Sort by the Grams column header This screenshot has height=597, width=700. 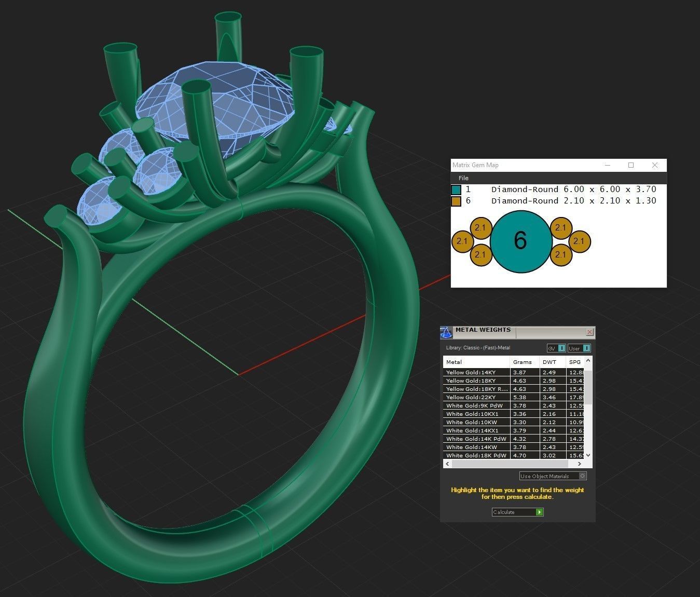pos(525,362)
